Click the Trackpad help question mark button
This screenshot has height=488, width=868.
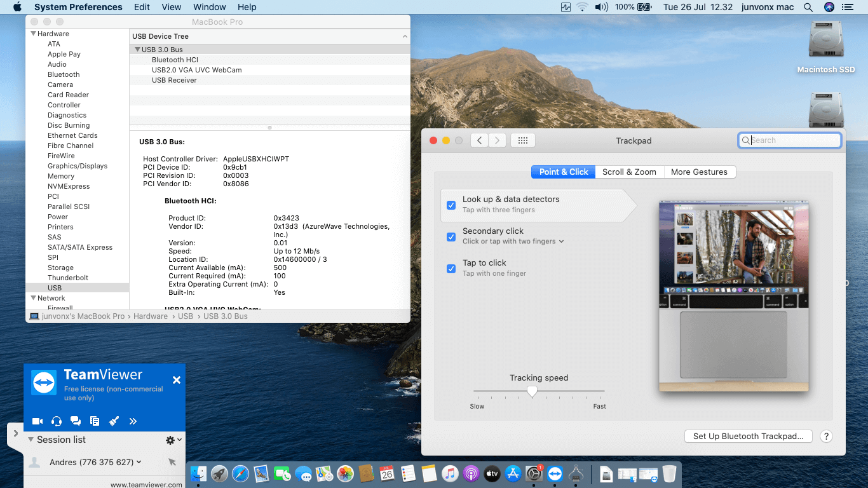pos(826,437)
